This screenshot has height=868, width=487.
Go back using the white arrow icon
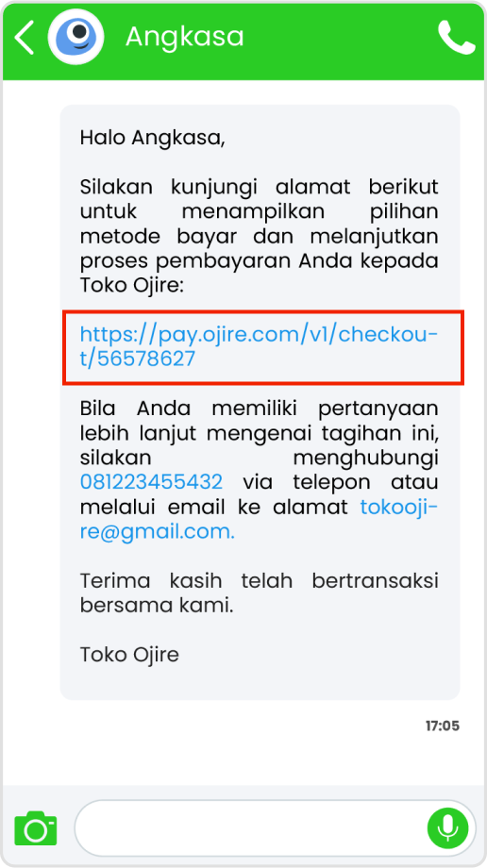click(x=24, y=38)
